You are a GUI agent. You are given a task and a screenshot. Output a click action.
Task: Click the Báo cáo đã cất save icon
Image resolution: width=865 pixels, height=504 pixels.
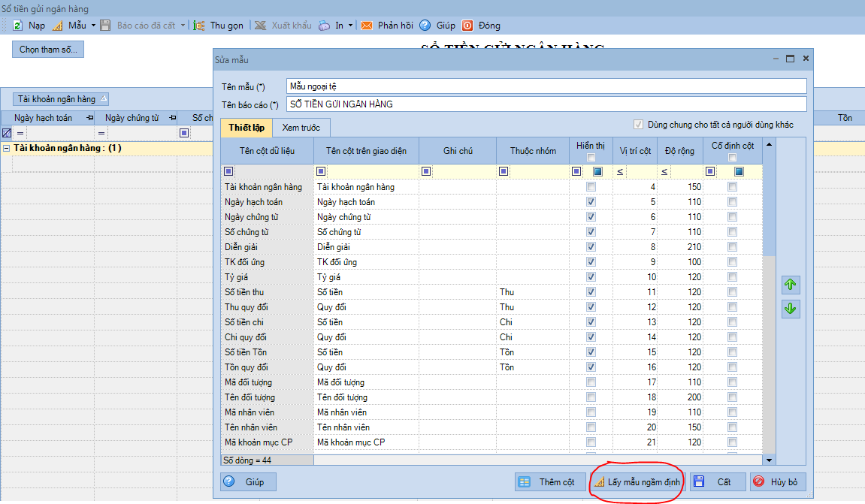(x=105, y=26)
